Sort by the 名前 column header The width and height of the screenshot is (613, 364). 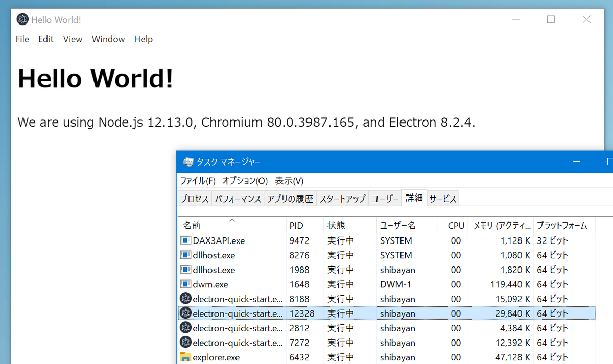[x=232, y=225]
